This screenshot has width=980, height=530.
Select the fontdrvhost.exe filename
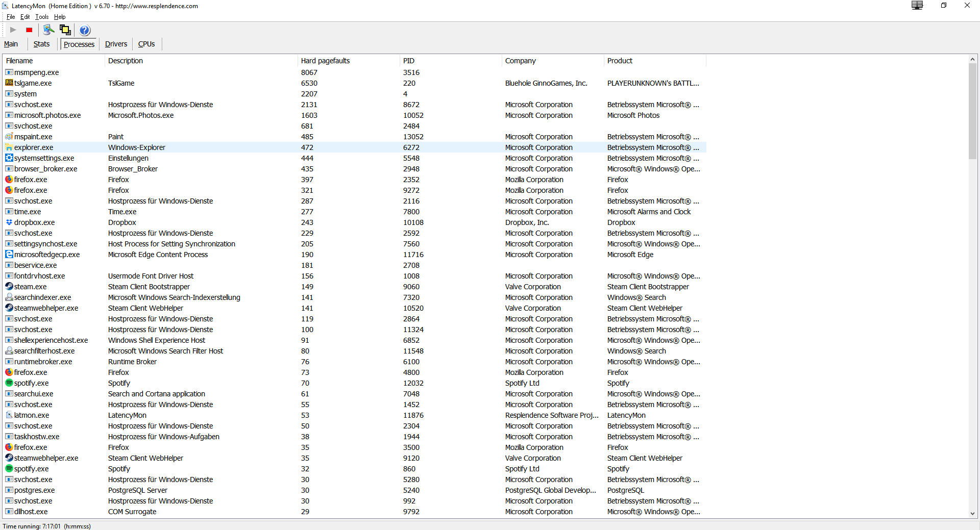coord(40,276)
